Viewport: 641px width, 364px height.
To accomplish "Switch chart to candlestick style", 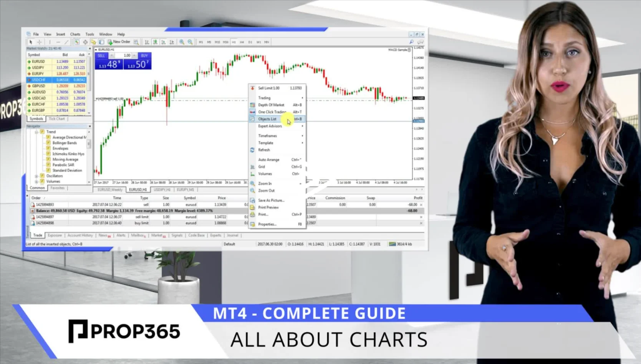I will pos(155,42).
